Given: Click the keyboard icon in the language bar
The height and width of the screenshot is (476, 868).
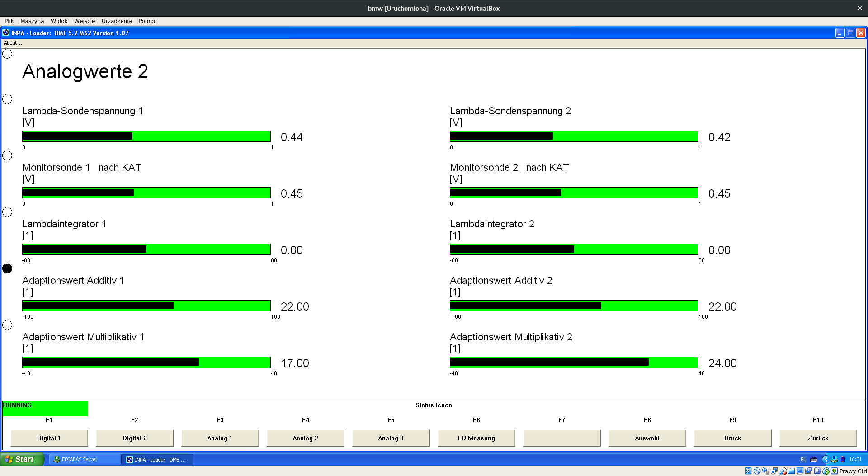Looking at the screenshot, I should [814, 460].
